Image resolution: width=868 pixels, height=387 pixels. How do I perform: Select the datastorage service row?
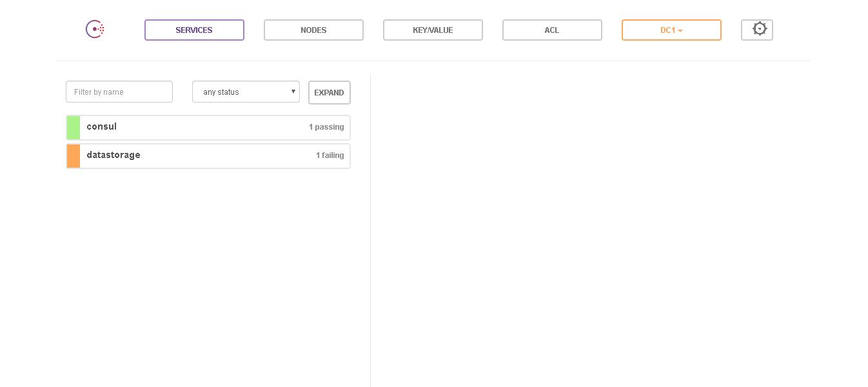(x=208, y=156)
